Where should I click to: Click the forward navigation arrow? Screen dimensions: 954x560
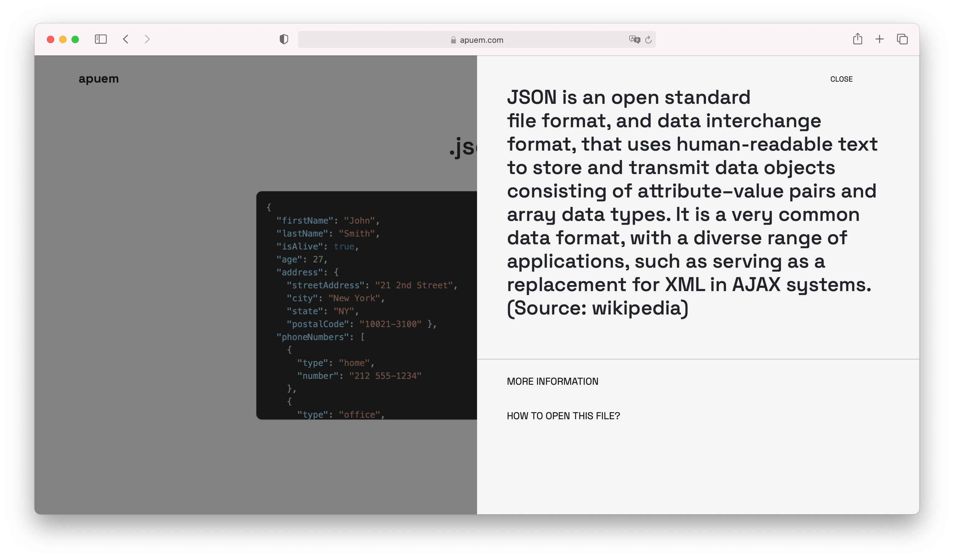click(x=147, y=39)
